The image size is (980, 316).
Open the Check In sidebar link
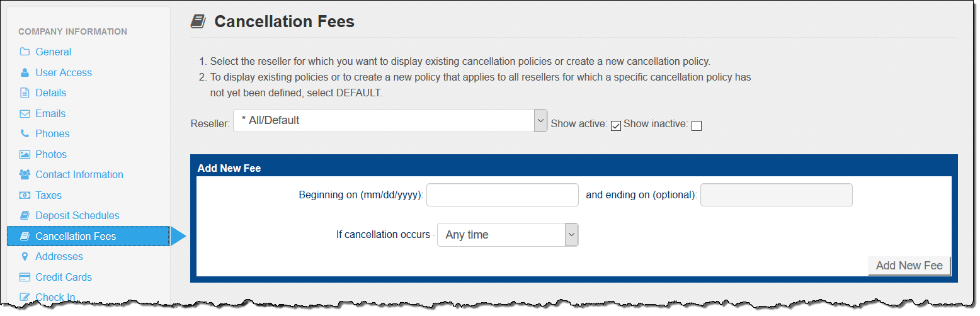[x=56, y=297]
